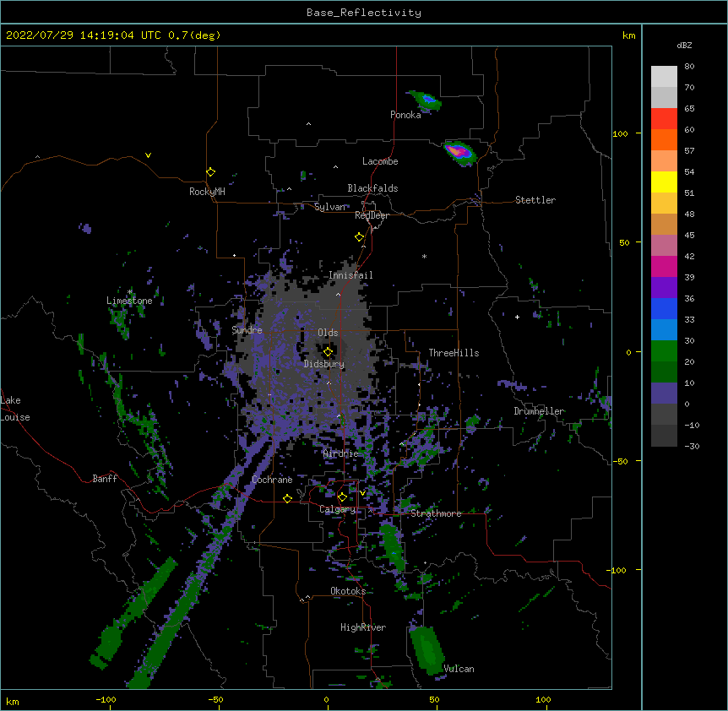The height and width of the screenshot is (711, 728).
Task: Click the yellow V marker east of Calgary
Action: [x=362, y=493]
